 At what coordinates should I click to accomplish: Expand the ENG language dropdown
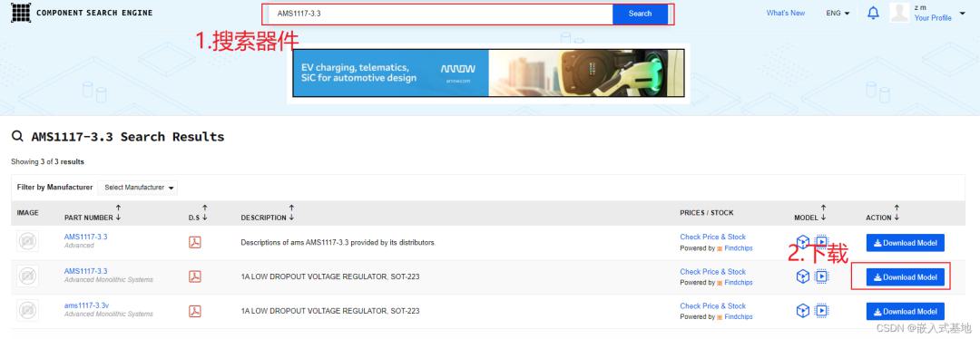[838, 13]
